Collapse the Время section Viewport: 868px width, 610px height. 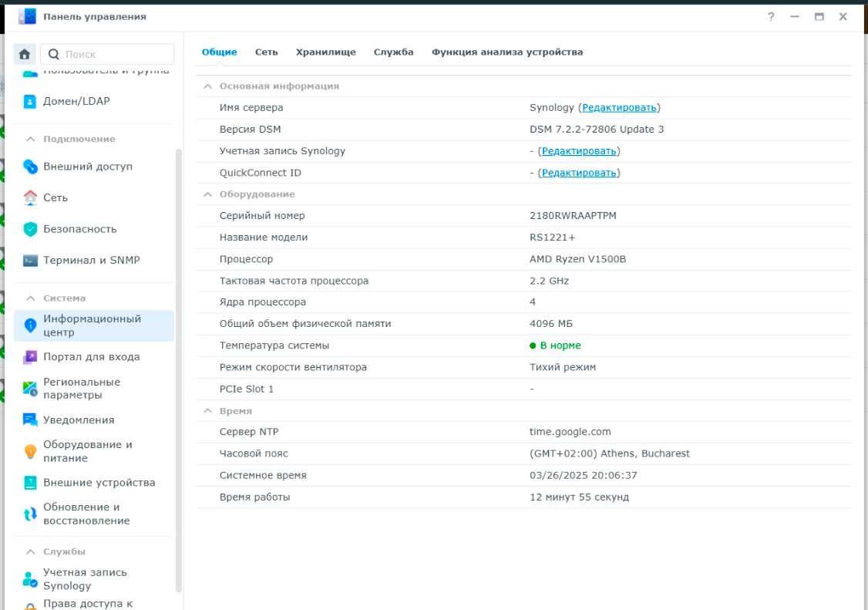click(x=207, y=411)
